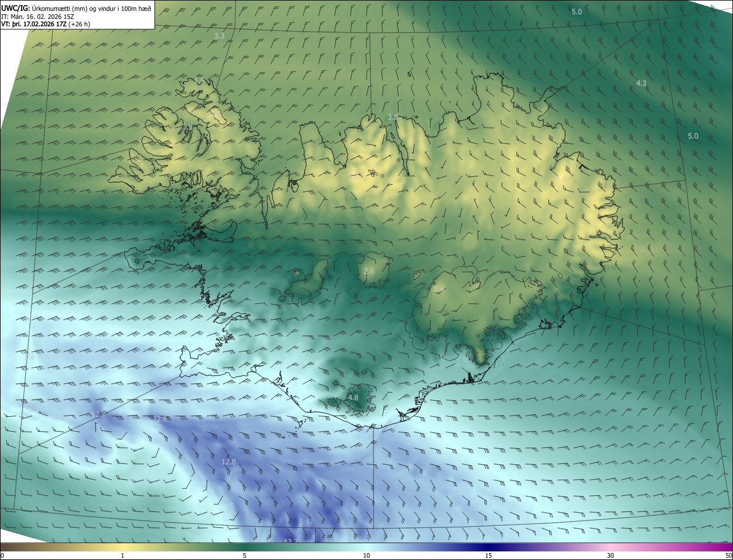Click the 50 tick on the color scale

(728, 555)
